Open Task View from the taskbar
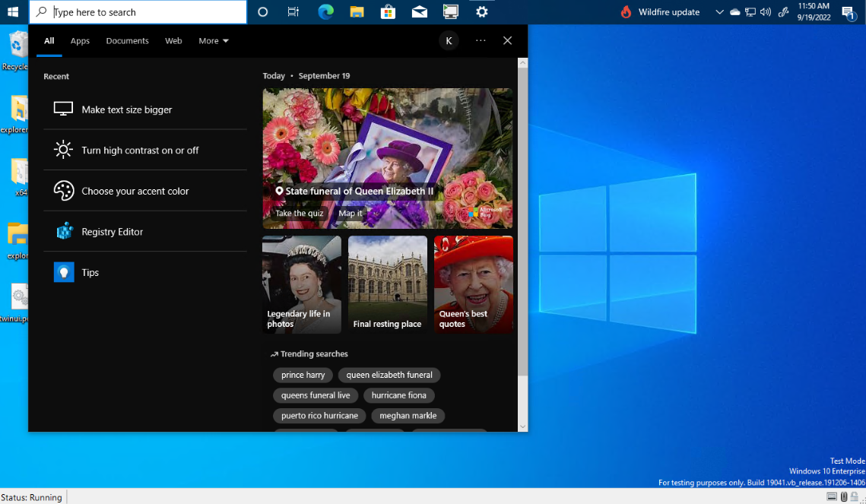 (293, 12)
